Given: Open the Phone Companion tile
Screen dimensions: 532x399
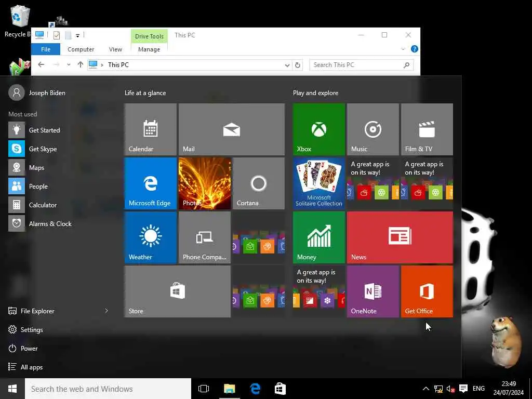Looking at the screenshot, I should 205,237.
